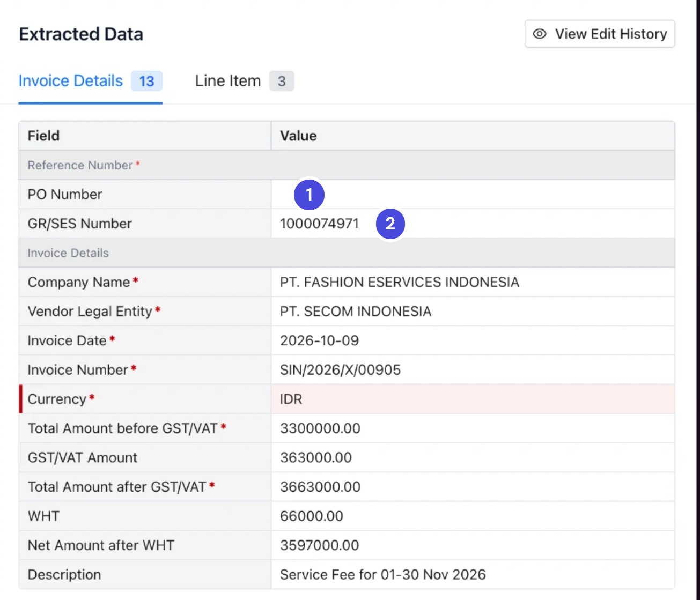This screenshot has width=700, height=600.
Task: Click the GR/SES Number field label
Action: pyautogui.click(x=80, y=224)
